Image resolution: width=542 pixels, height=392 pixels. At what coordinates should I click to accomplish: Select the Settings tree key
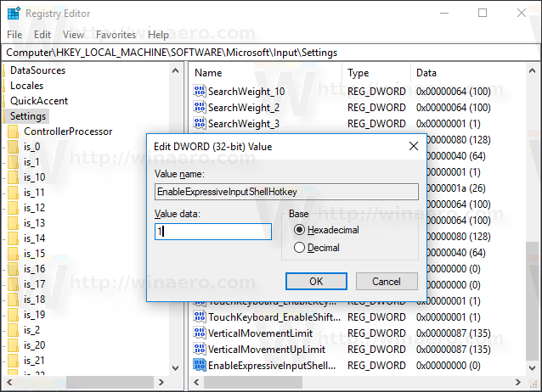[x=28, y=116]
